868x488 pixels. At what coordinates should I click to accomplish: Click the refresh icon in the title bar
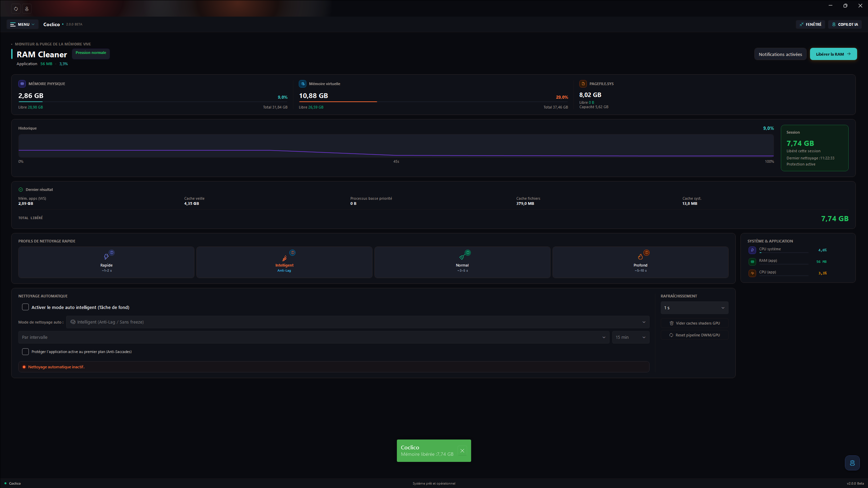click(16, 8)
